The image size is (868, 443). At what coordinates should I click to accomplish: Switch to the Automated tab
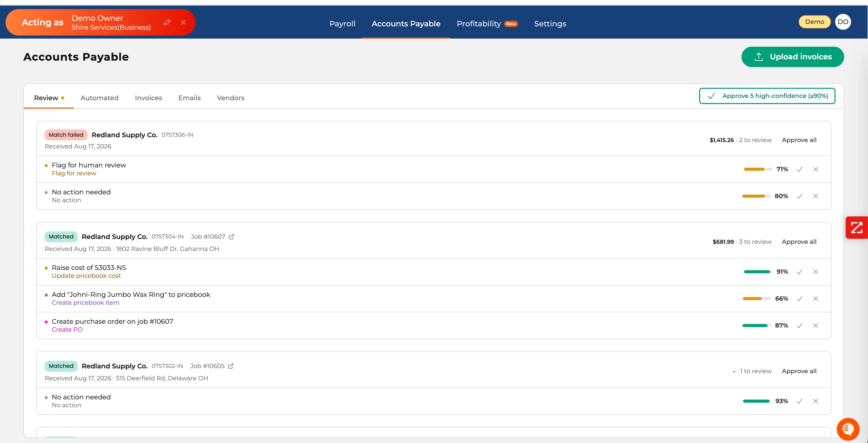(x=99, y=98)
